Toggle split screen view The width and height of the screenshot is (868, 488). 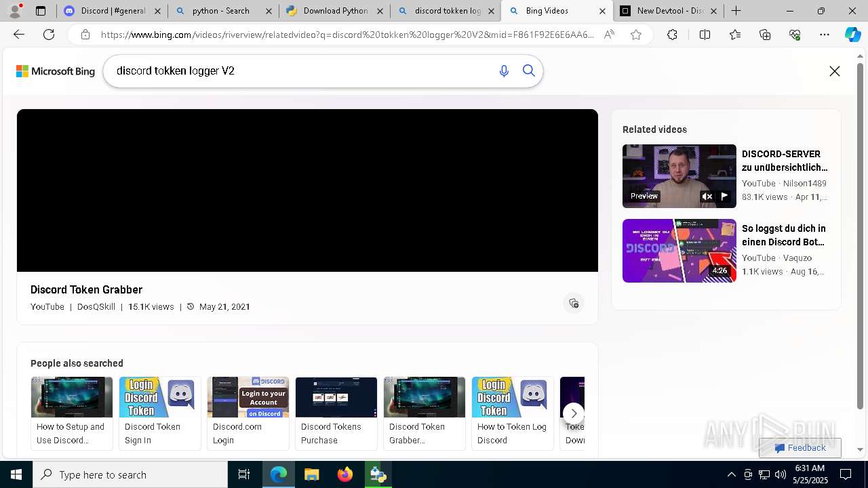(705, 35)
